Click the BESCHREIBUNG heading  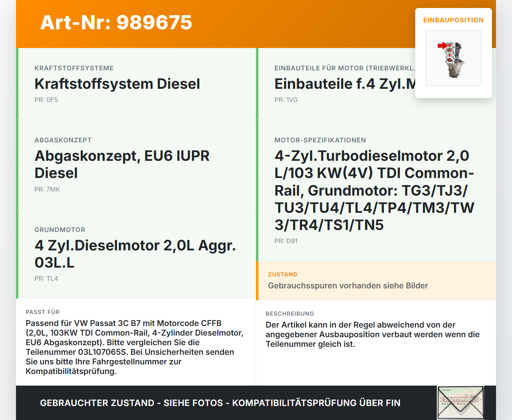290,314
